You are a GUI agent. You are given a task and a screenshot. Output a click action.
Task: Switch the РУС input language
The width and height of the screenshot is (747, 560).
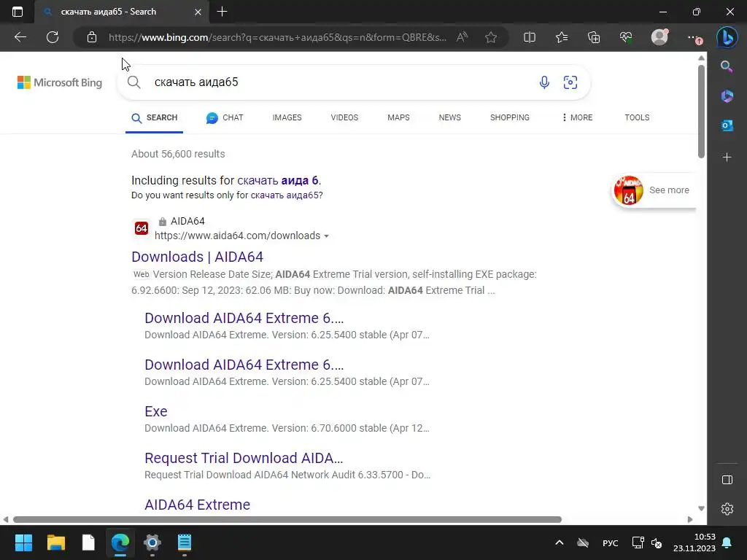611,543
